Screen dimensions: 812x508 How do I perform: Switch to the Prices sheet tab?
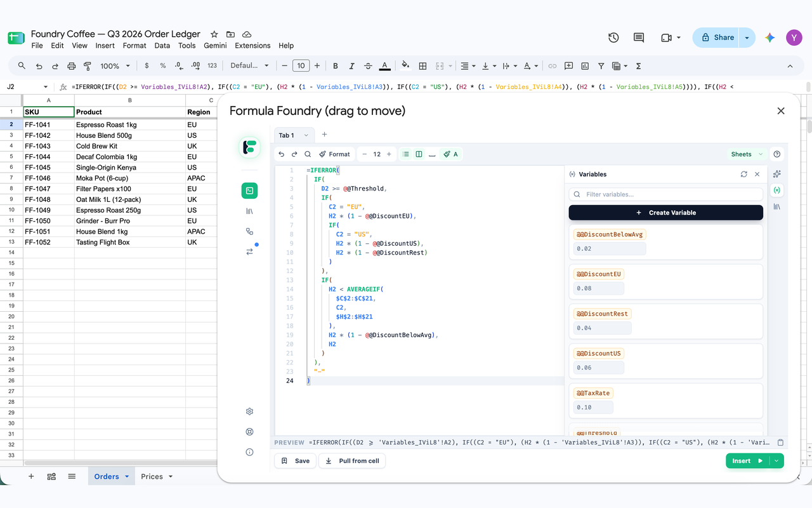(152, 477)
